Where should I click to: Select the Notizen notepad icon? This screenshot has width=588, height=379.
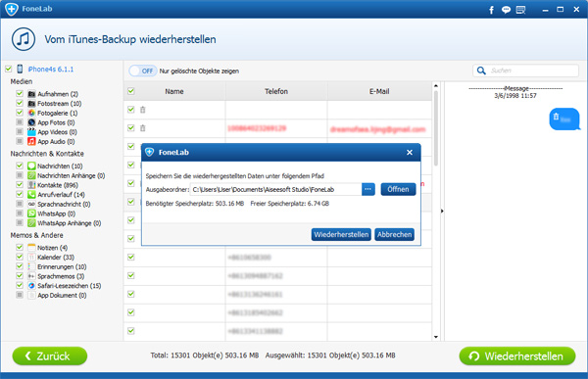(x=31, y=248)
